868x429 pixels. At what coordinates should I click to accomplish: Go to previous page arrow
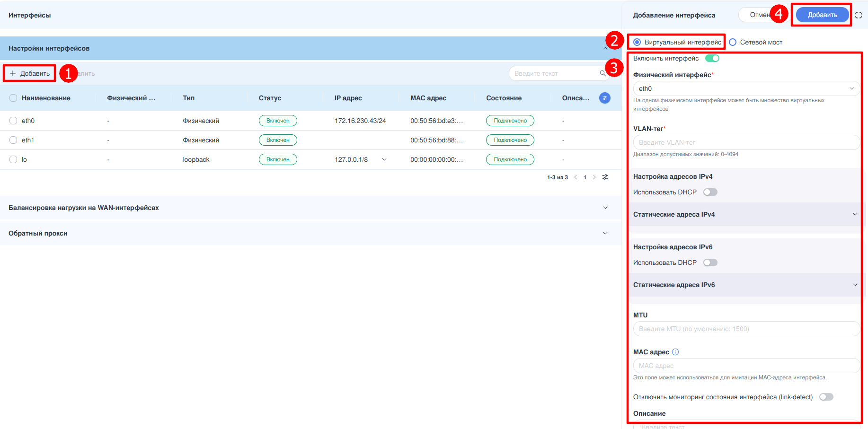coord(576,177)
